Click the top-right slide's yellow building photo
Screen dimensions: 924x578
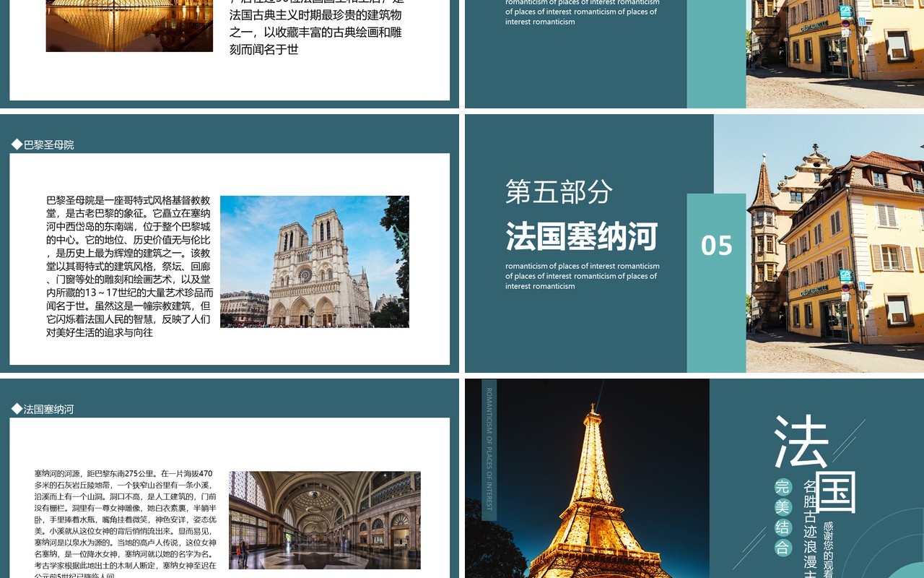point(834,54)
